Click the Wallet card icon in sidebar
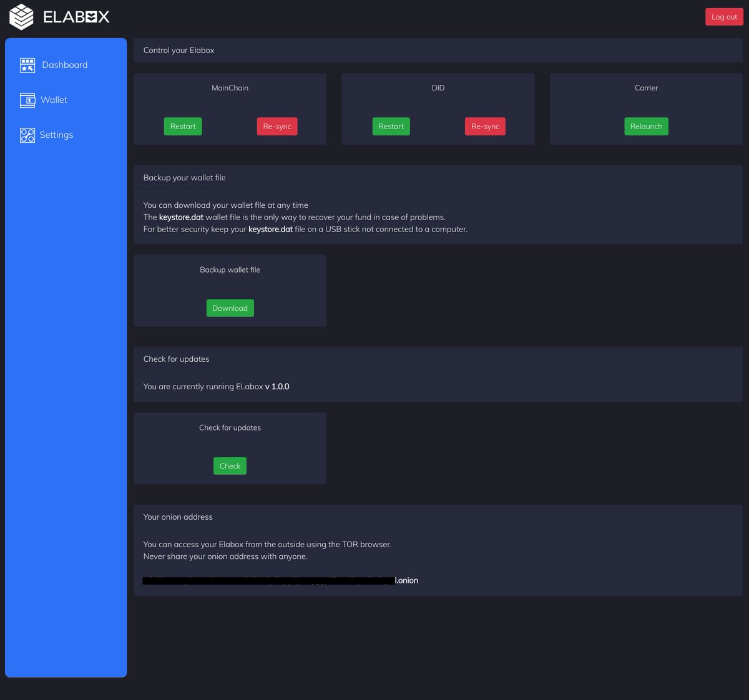 pyautogui.click(x=27, y=100)
